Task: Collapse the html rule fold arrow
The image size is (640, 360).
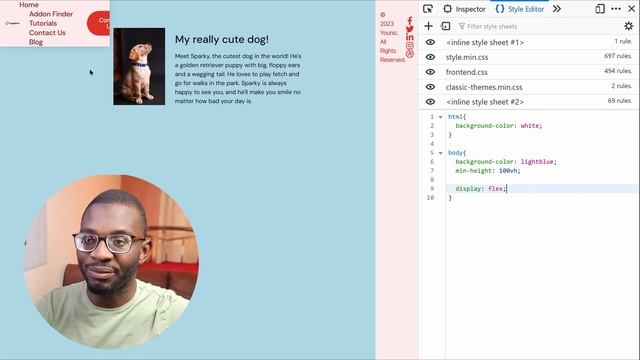Action: (440, 117)
